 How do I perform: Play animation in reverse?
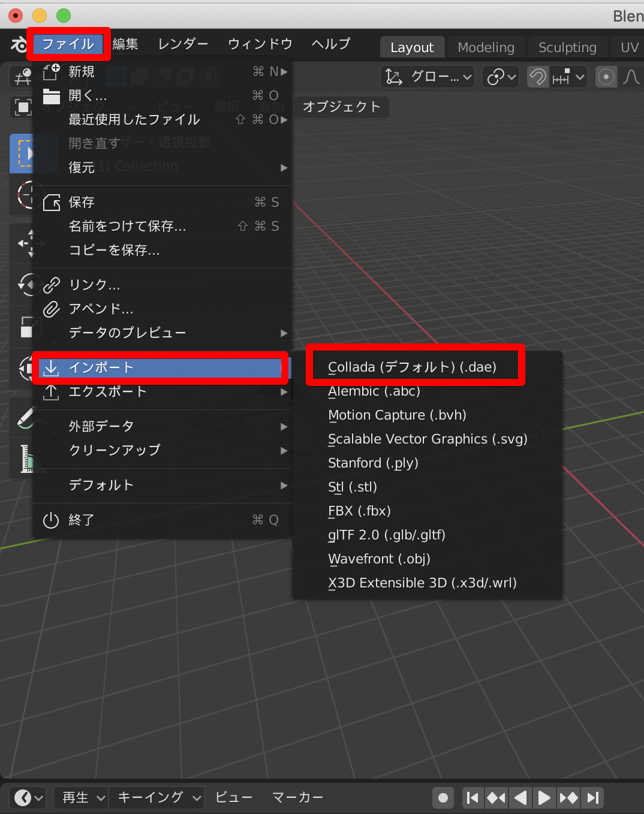(x=520, y=798)
